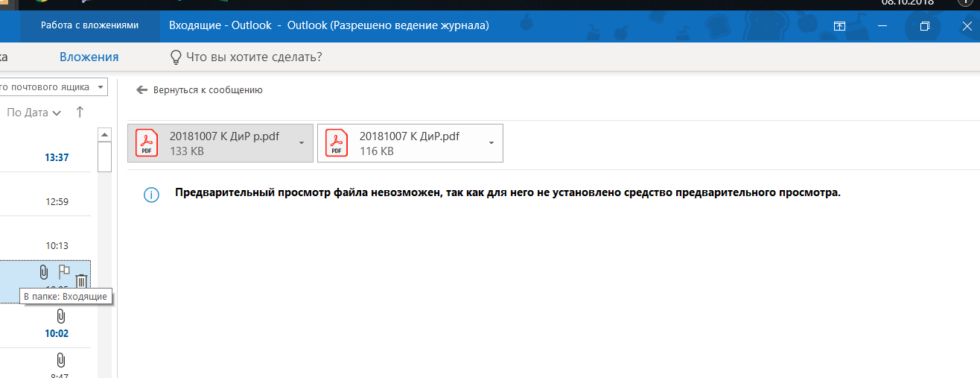Click PDF icon of the 133 KB attachment
This screenshot has height=378, width=980.
click(x=147, y=142)
